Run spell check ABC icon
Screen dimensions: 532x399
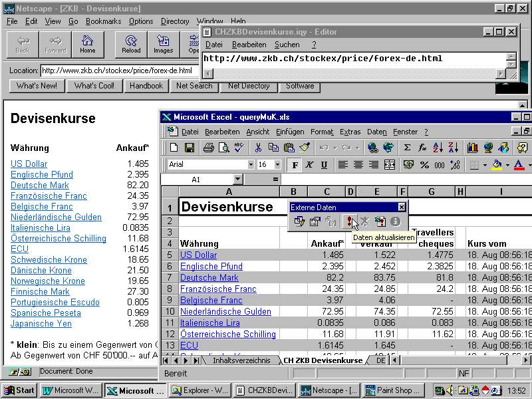(x=239, y=147)
